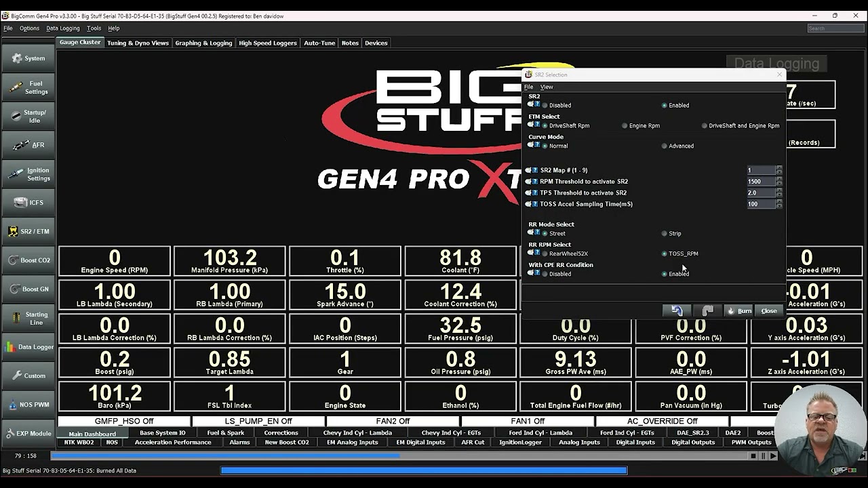Click the Close button in SR2 Selection
Image resolution: width=868 pixels, height=488 pixels.
click(769, 310)
